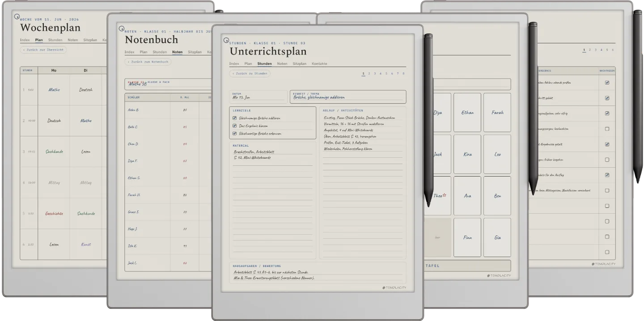Toggle Nachfassen checkbox for 'sehr eifrig' row
Screen dimensions: 644x321
607,114
